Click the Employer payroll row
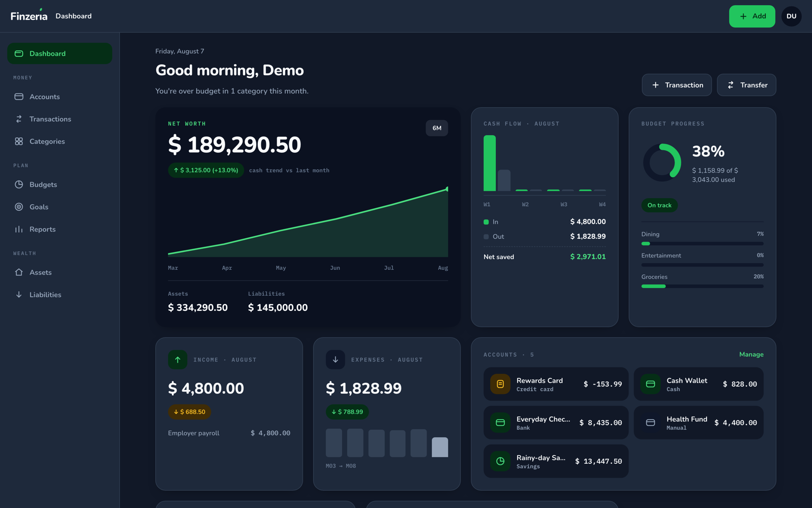 (x=229, y=433)
